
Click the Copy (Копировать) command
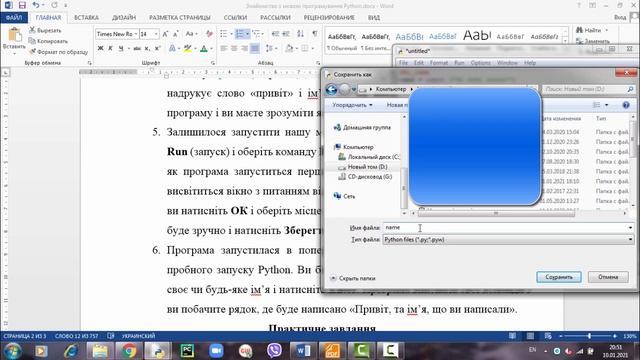click(48, 41)
